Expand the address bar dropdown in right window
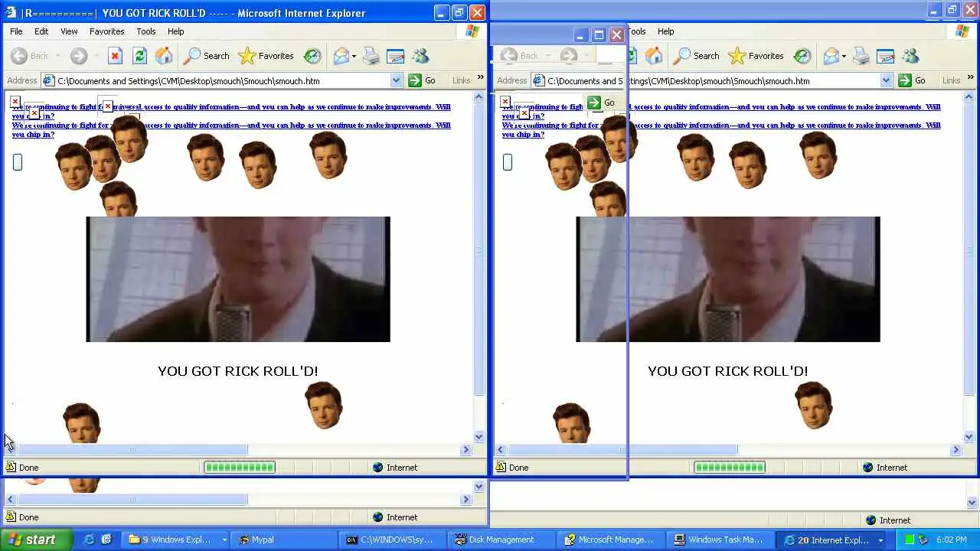Viewport: 980px width, 551px height. (886, 80)
